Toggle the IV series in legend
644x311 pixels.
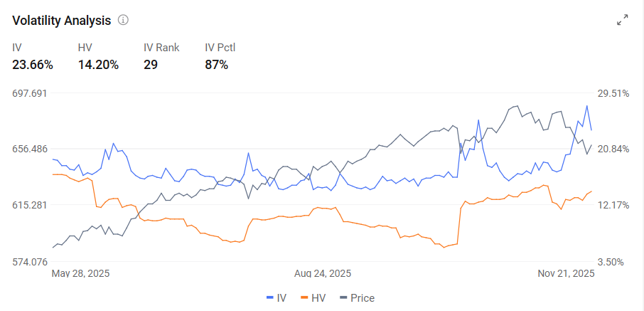[277, 298]
